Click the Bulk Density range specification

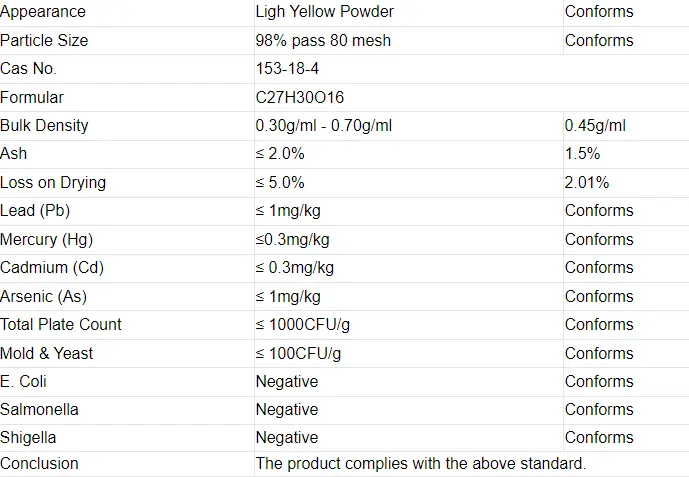pos(324,126)
